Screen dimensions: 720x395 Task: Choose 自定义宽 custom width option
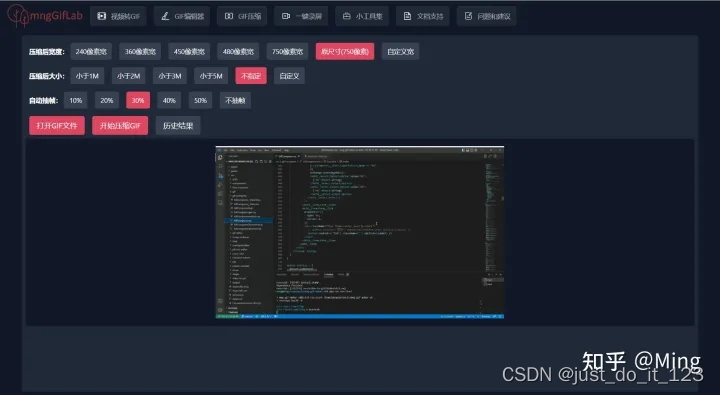click(400, 51)
